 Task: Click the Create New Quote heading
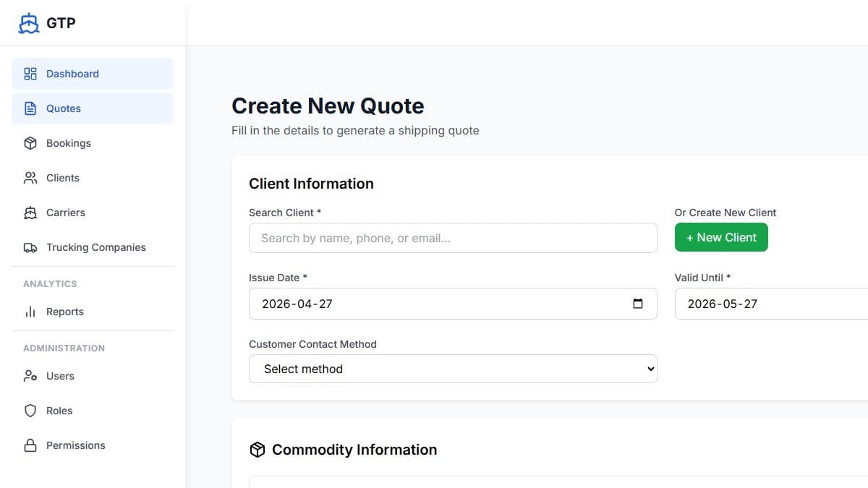tap(328, 106)
